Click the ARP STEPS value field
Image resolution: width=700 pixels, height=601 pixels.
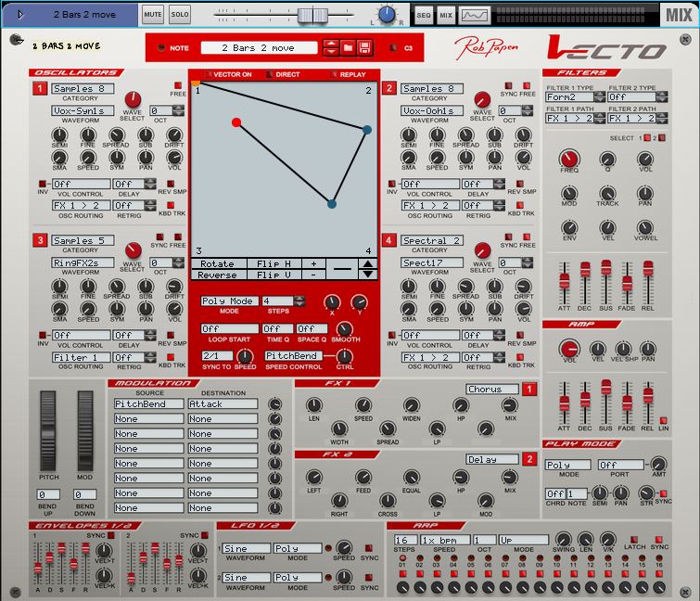pos(405,540)
